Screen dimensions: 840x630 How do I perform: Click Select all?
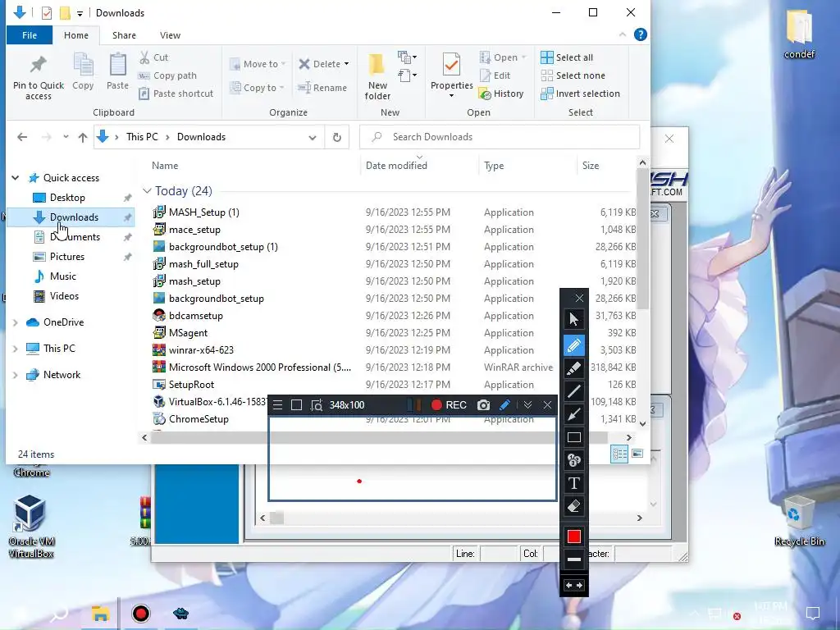(567, 57)
